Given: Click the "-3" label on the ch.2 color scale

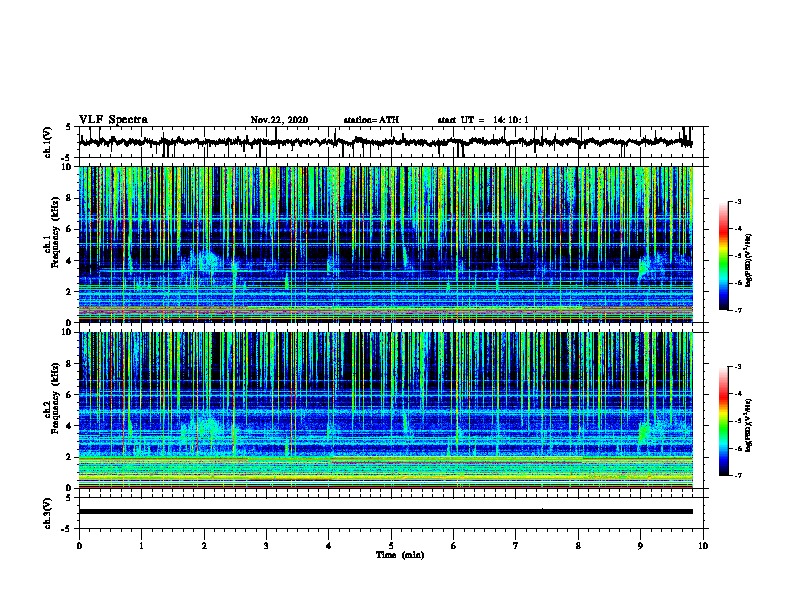Looking at the screenshot, I should [738, 367].
